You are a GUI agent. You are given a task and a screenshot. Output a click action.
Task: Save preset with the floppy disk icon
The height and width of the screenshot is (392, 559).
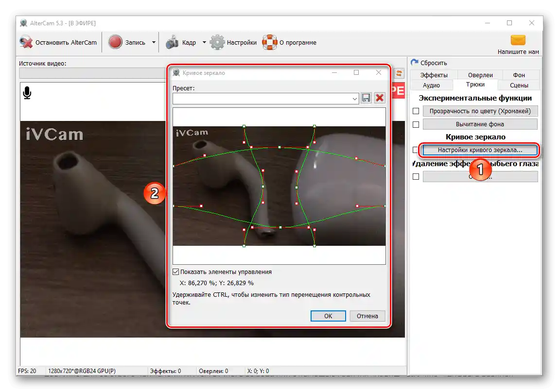[366, 98]
